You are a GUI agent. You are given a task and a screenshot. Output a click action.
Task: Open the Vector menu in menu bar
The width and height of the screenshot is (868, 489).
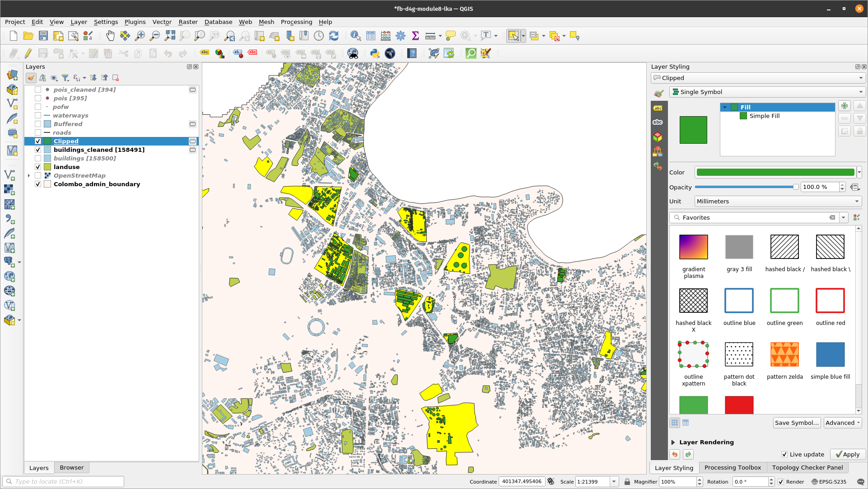(161, 22)
